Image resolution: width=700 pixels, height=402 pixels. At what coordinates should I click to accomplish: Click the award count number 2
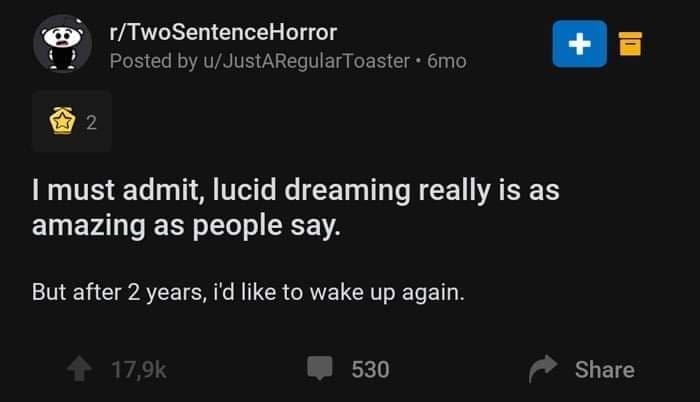pos(91,124)
